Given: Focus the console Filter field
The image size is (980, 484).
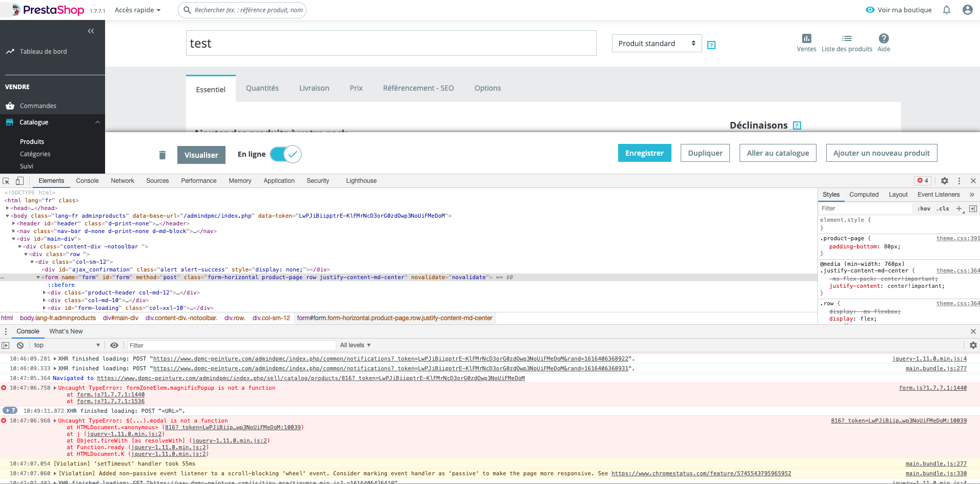Looking at the screenshot, I should click(231, 346).
